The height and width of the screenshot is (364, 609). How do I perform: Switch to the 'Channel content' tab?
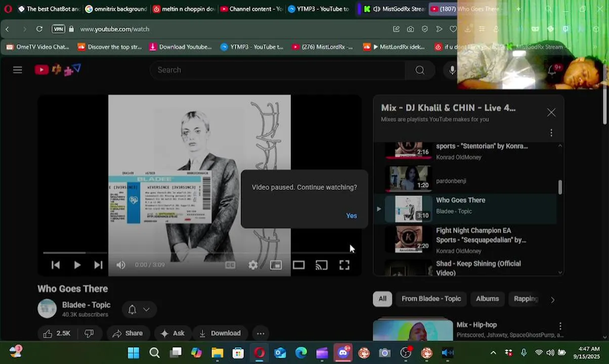pyautogui.click(x=251, y=9)
